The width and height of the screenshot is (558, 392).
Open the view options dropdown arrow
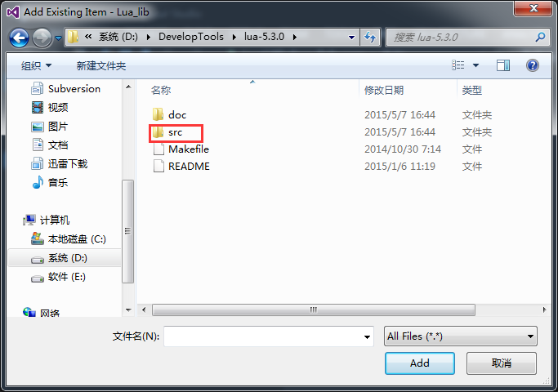[x=475, y=65]
